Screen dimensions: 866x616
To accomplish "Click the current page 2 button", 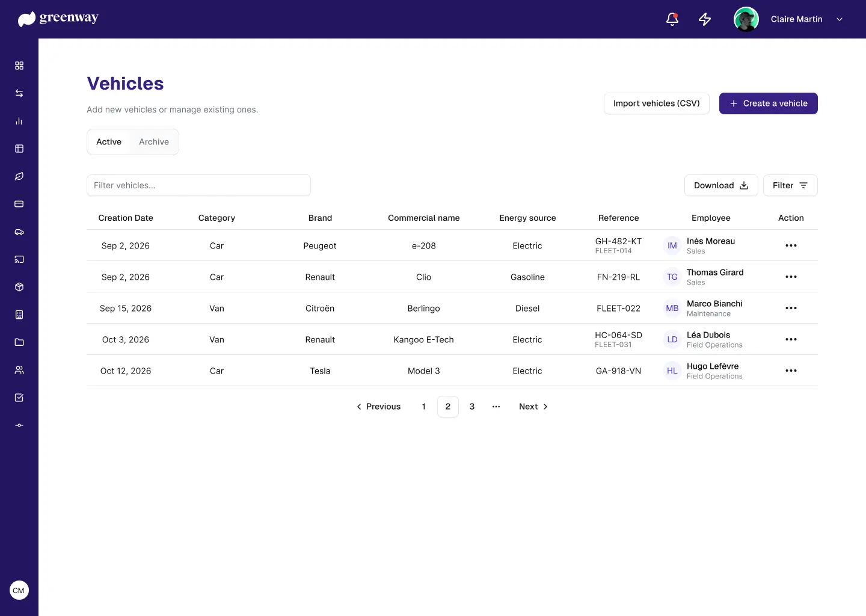I will 448,407.
